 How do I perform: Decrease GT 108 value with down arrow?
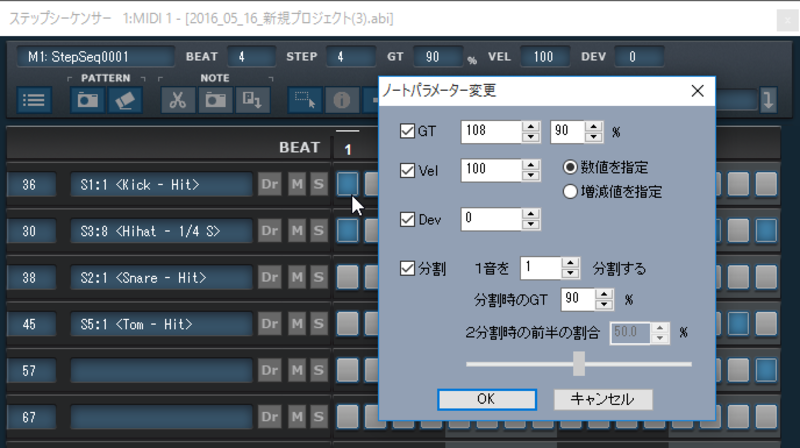click(531, 137)
